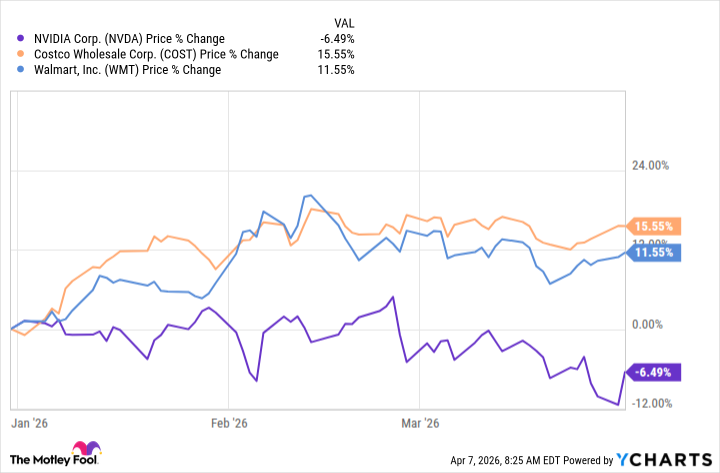This screenshot has width=720, height=473.
Task: Click the Feb '26 x-axis label
Action: (x=229, y=424)
